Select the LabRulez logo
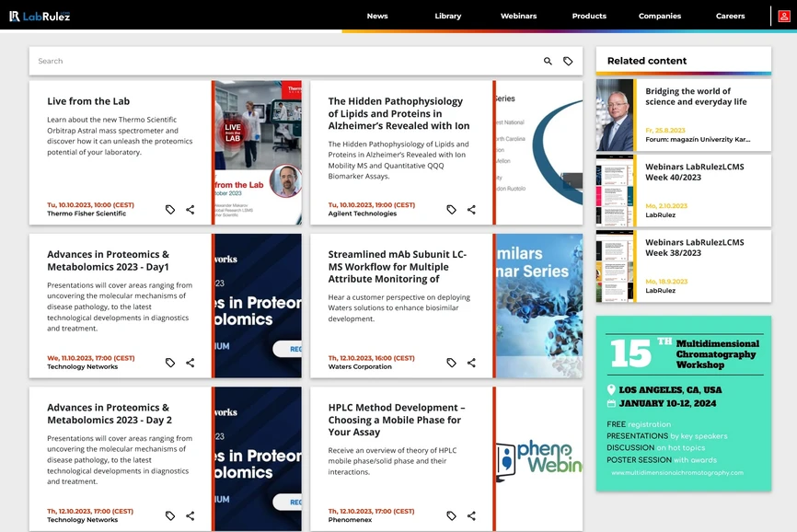This screenshot has height=532, width=797. 41,16
